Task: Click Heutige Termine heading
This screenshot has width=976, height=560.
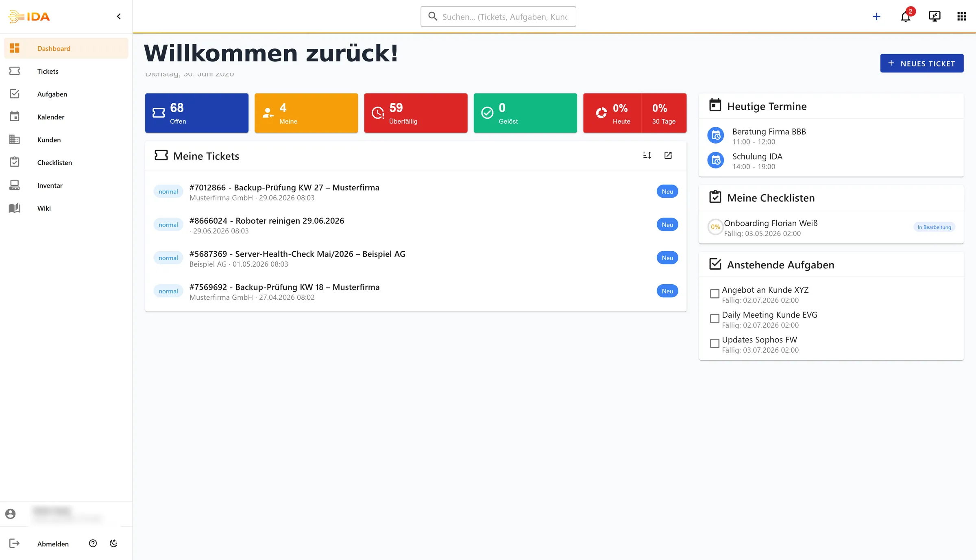Action: point(767,106)
